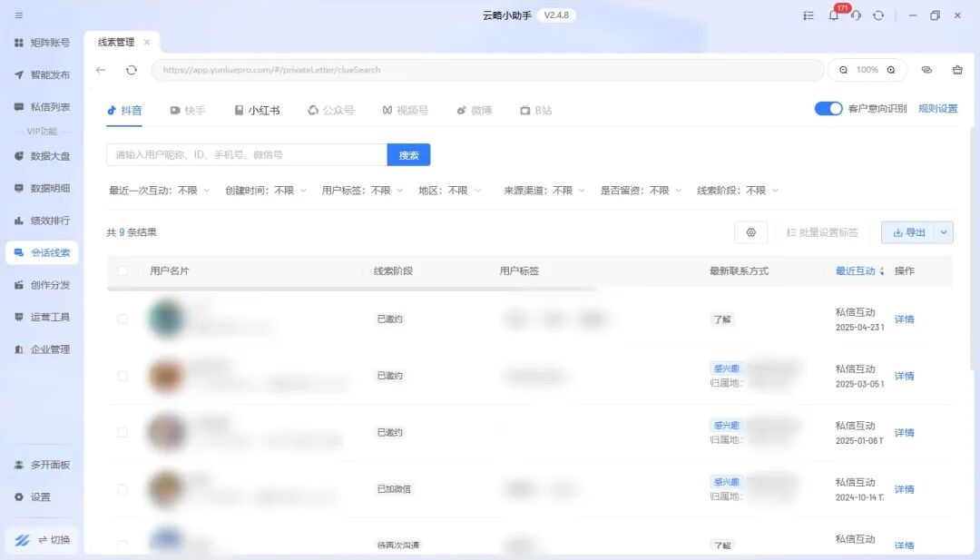Click the clear cache broom icon

(x=957, y=70)
